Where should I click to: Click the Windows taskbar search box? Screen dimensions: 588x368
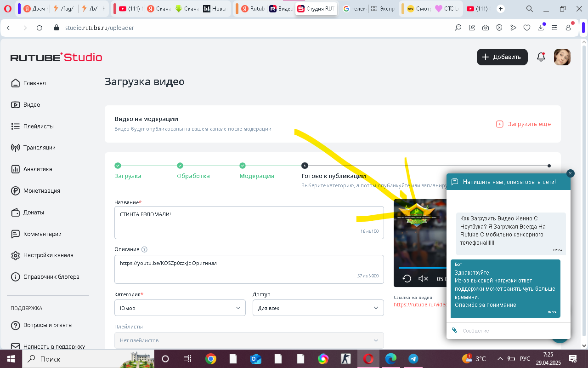pos(88,359)
